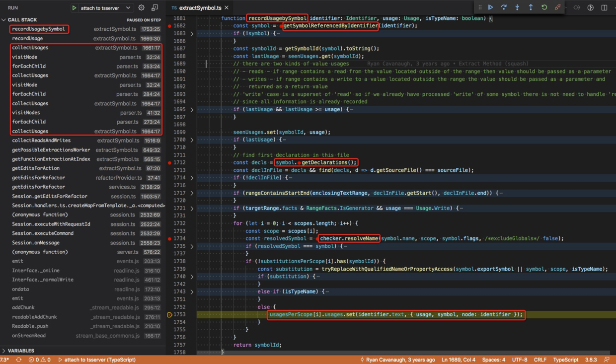Click the red Disconnect debugger icon
The height and width of the screenshot is (364, 616).
(x=557, y=7)
